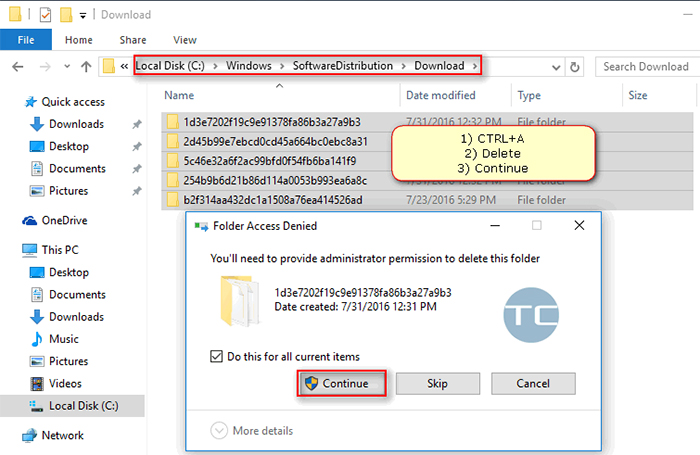
Task: Click the Forward navigation arrow
Action: pos(45,67)
